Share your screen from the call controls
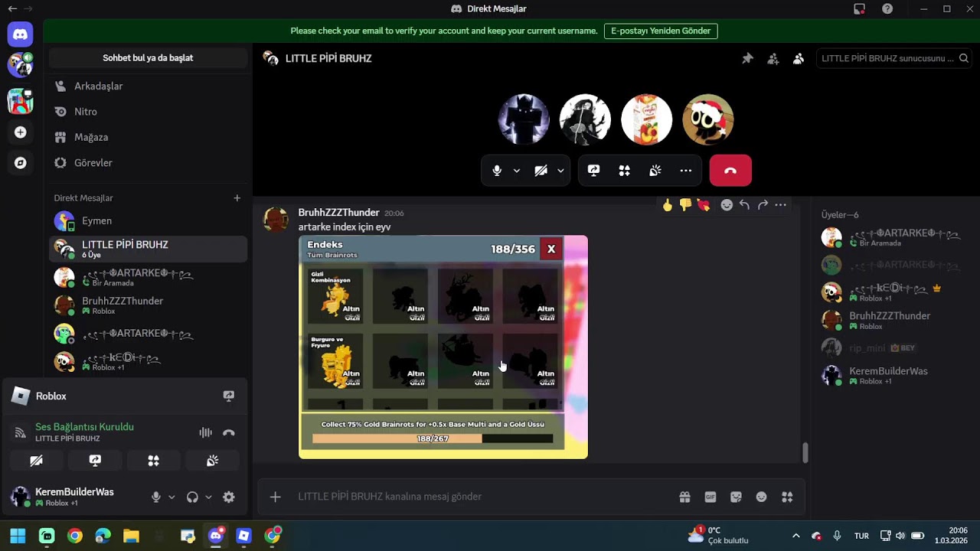This screenshot has height=551, width=980. 593,171
